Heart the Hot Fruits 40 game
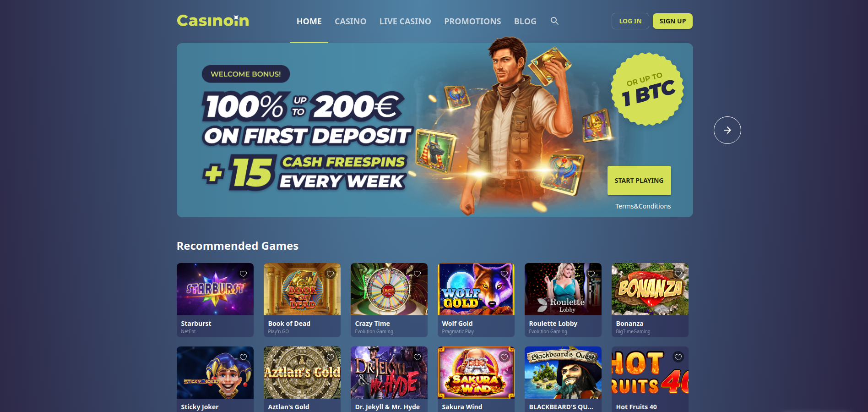 (678, 357)
